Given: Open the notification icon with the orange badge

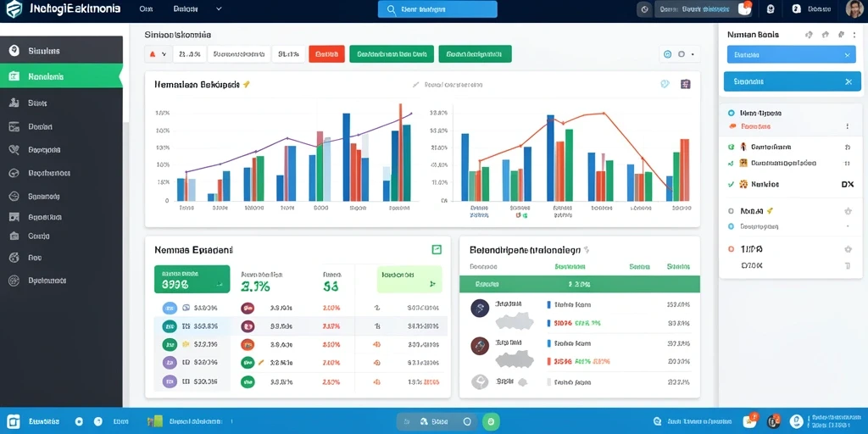Looking at the screenshot, I should (x=745, y=8).
